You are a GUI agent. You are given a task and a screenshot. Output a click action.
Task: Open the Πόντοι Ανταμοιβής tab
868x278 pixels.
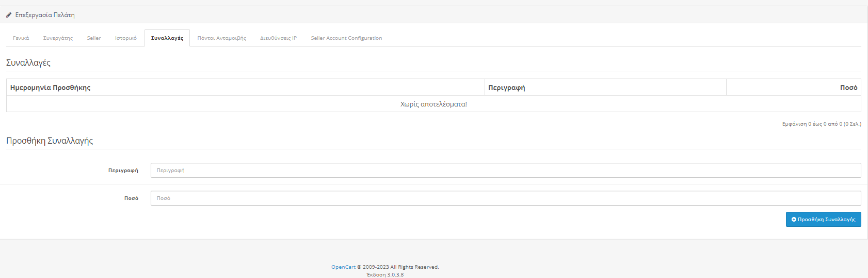pos(222,38)
